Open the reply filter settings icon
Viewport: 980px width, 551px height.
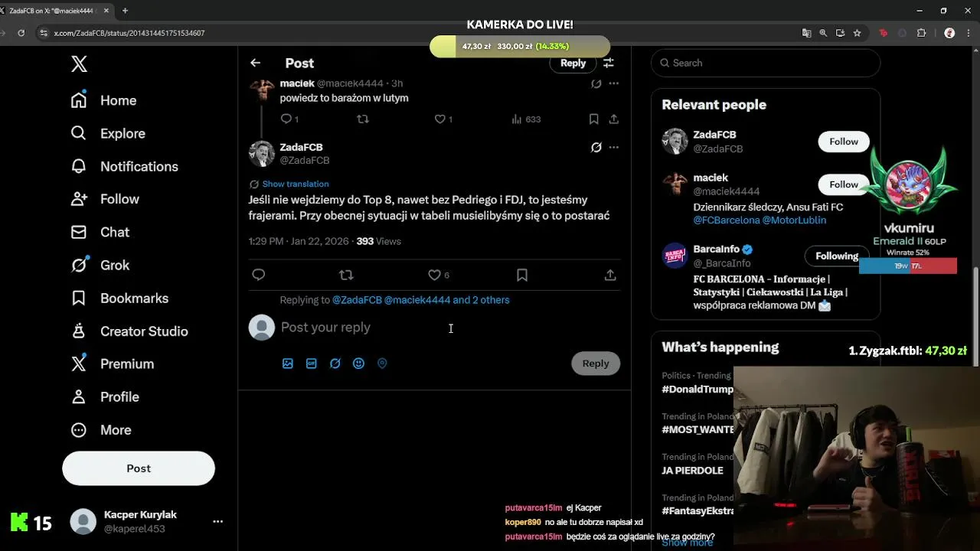(609, 63)
